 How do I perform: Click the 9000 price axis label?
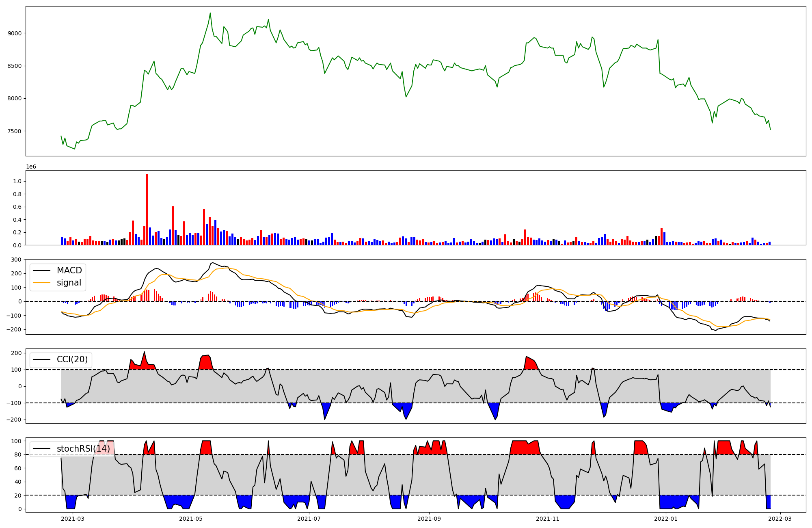tap(15, 33)
